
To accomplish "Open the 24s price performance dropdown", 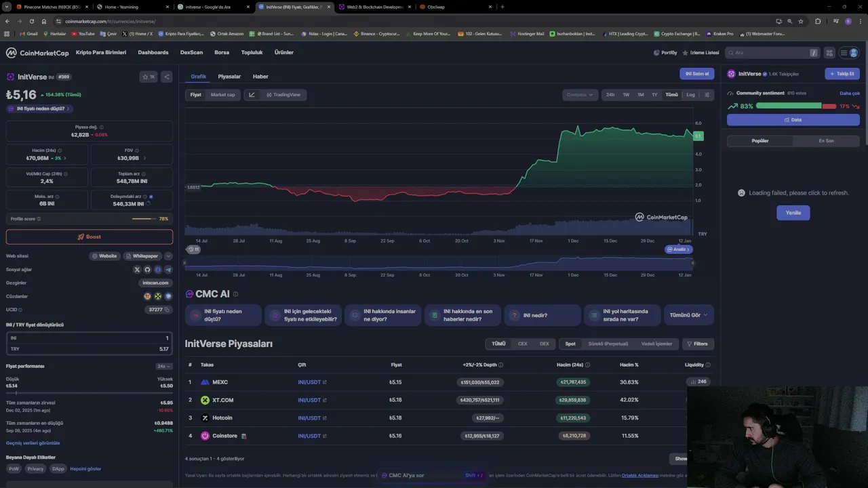I will (x=164, y=366).
